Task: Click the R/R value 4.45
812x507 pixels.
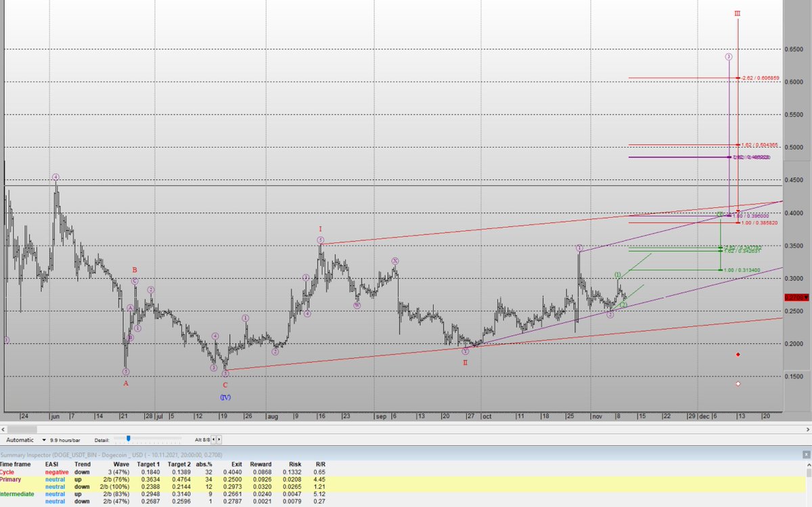Action: 319,479
